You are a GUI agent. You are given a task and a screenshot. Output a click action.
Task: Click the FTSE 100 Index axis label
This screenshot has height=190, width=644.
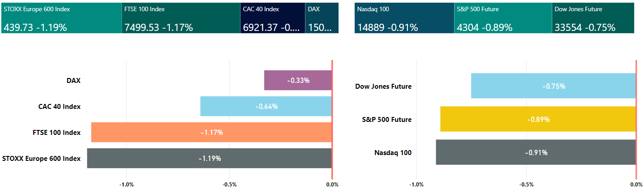(56, 133)
